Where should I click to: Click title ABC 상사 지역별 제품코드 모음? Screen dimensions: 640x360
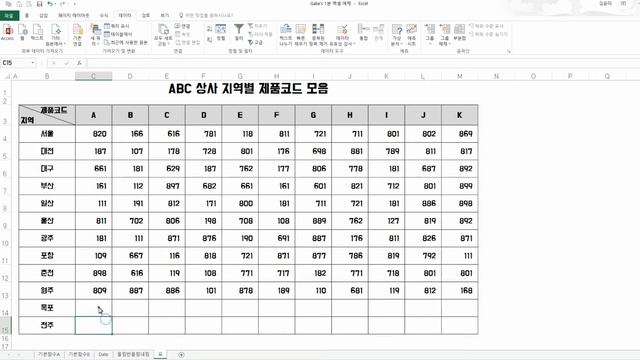click(248, 89)
